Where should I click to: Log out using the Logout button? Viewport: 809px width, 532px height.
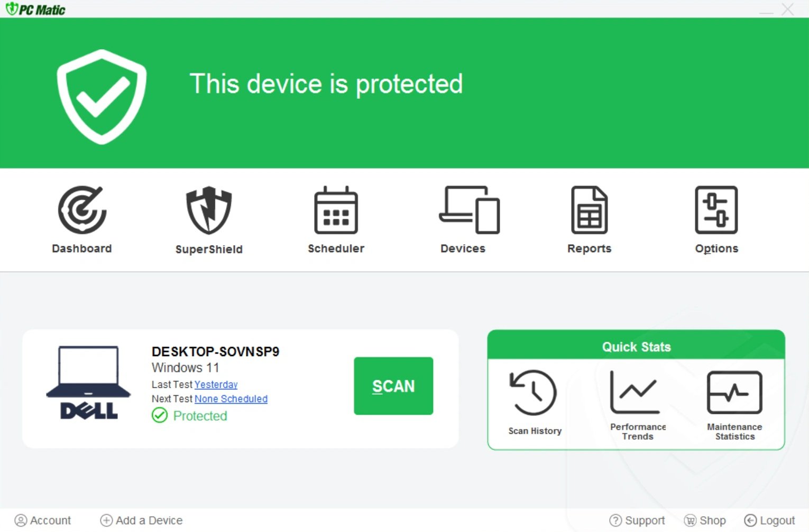769,520
